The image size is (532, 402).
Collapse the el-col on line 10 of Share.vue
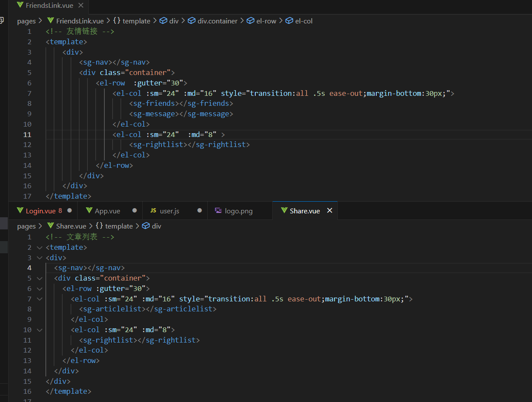tap(39, 330)
